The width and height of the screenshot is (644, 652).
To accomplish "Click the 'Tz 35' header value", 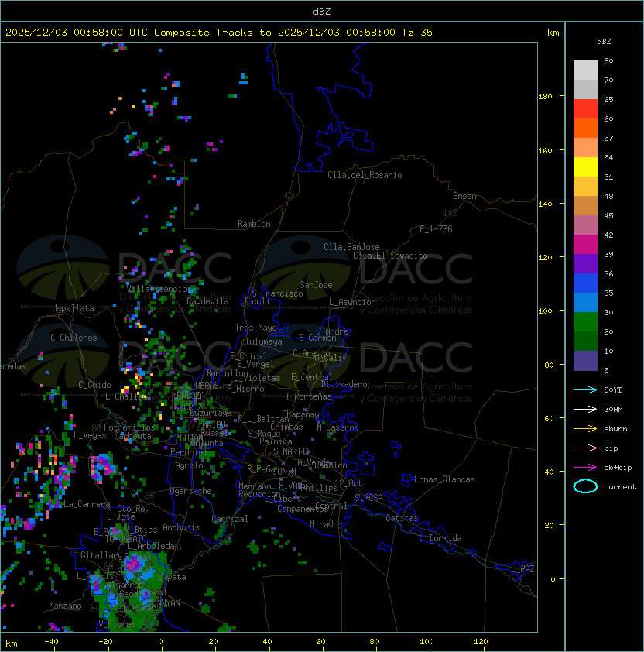I will click(417, 33).
